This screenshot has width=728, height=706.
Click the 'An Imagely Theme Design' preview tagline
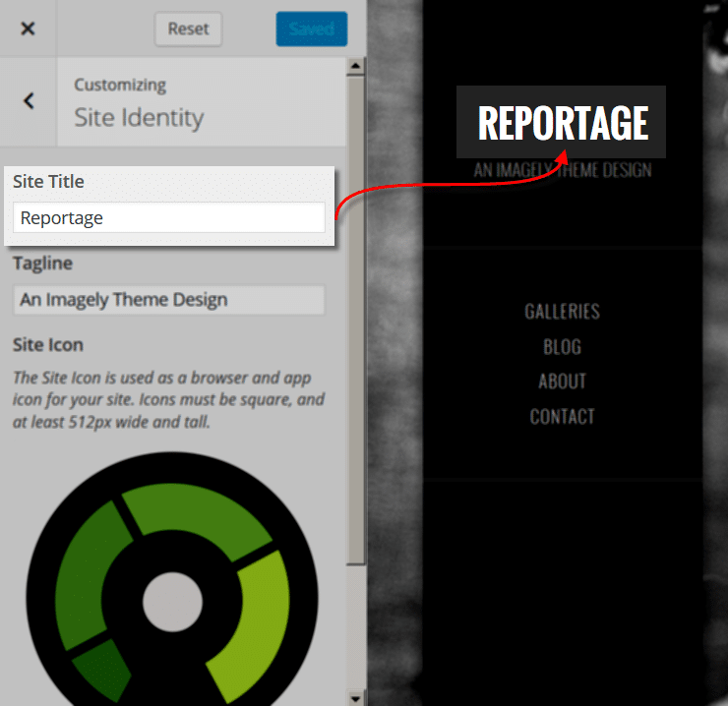(x=563, y=170)
